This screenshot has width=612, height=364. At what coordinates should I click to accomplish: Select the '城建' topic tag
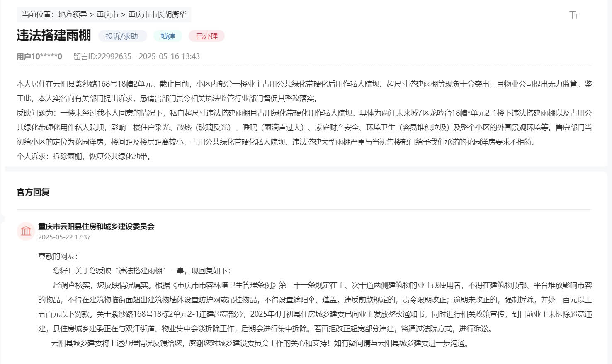167,36
